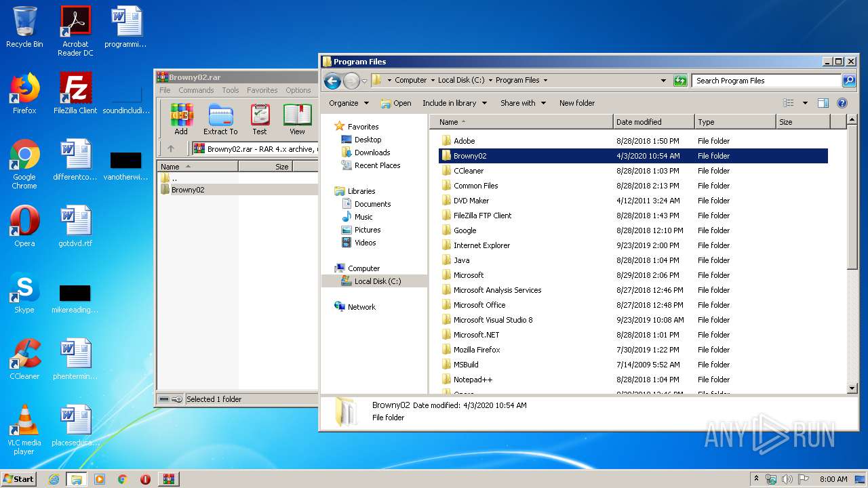Open the Share with dropdown
Viewport: 868px width, 488px height.
tap(524, 103)
